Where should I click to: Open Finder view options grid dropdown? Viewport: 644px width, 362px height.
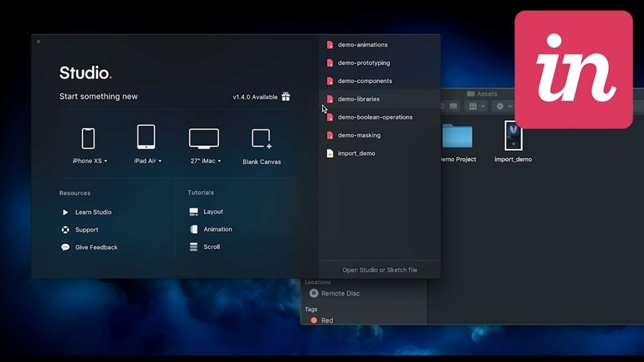tap(477, 106)
